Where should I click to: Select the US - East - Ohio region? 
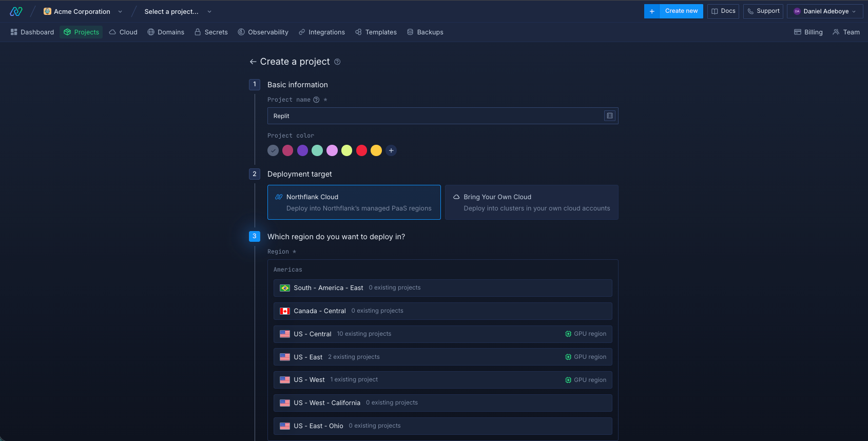(x=443, y=426)
